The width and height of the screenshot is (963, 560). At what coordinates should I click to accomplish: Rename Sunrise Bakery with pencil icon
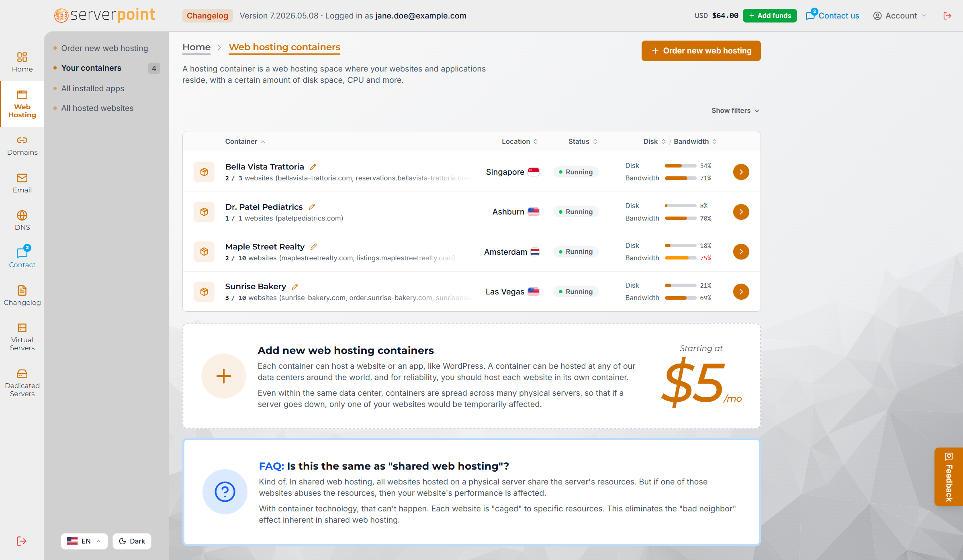295,286
